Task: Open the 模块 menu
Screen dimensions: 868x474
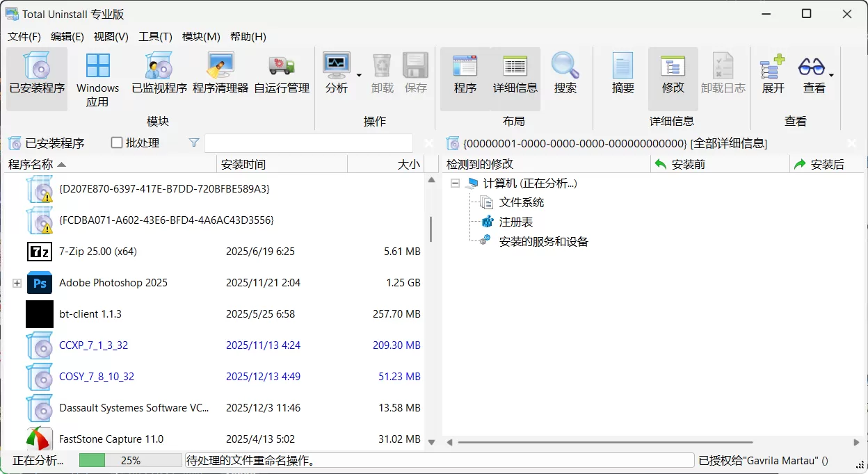Action: (200, 36)
